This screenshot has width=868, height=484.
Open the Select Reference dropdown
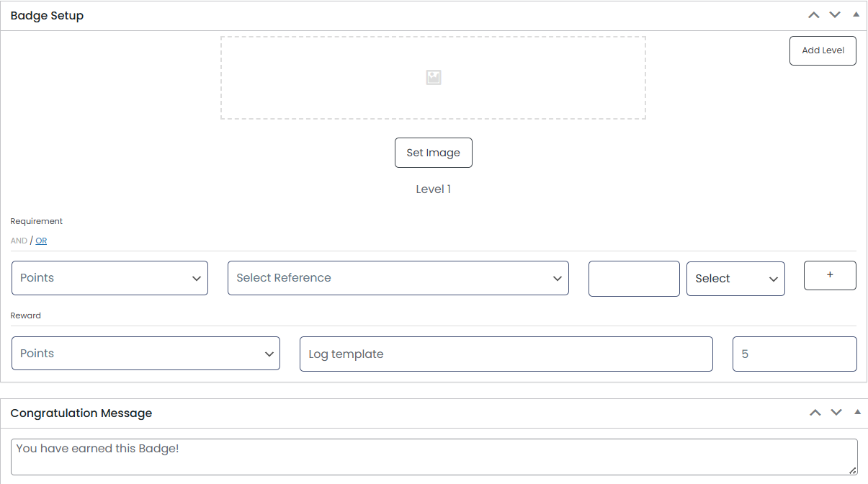click(x=398, y=278)
